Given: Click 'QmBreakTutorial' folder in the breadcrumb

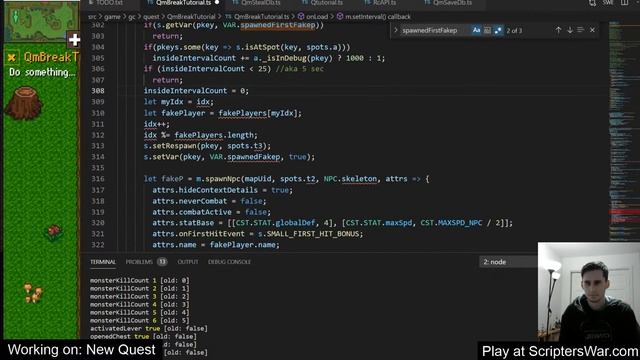Looking at the screenshot, I should tap(191, 17).
